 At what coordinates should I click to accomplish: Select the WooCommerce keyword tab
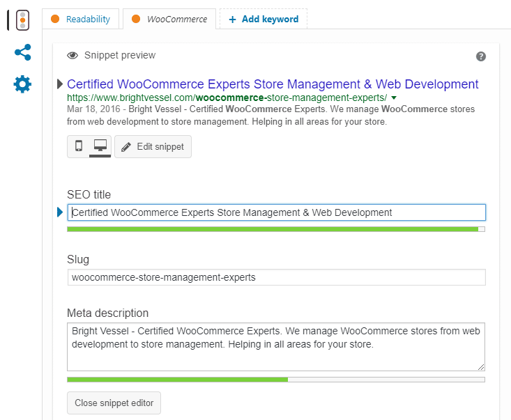click(x=169, y=19)
